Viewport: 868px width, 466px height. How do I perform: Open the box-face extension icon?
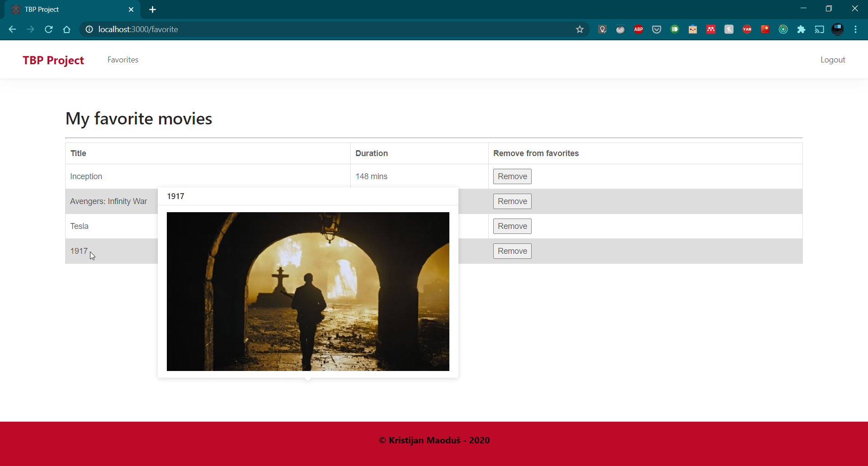pos(693,29)
